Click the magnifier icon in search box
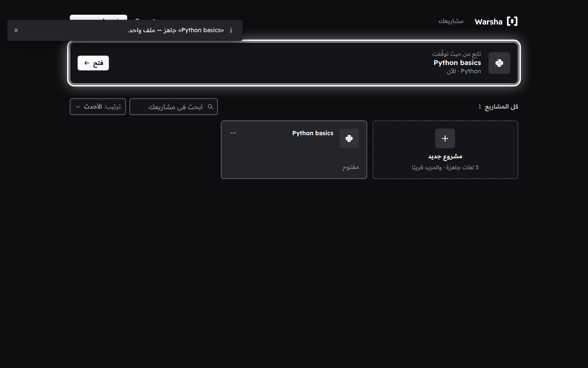This screenshot has height=368, width=588. point(210,107)
